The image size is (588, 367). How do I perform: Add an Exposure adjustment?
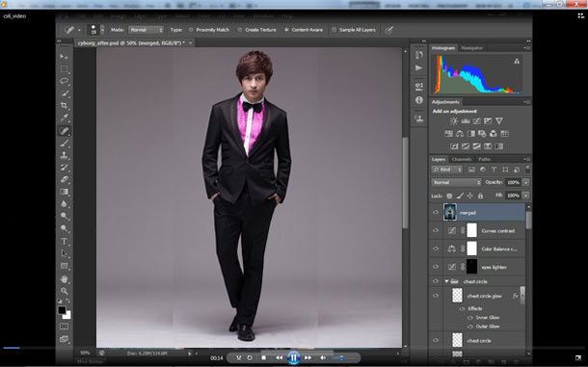click(x=488, y=121)
